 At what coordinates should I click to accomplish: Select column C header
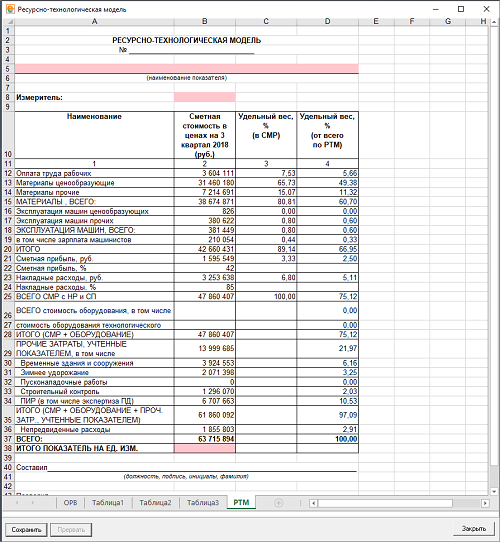(x=266, y=21)
